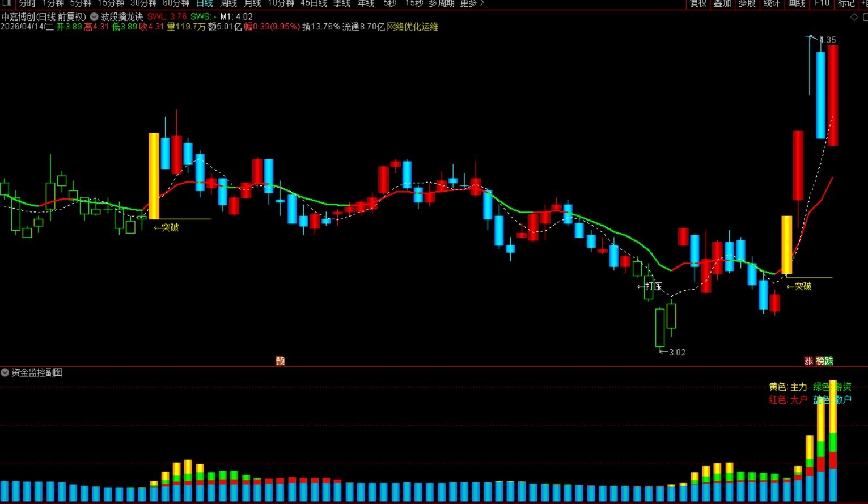Screen dimensions: 868x504
Task: Click the 叠加 overlay button
Action: 722,3
